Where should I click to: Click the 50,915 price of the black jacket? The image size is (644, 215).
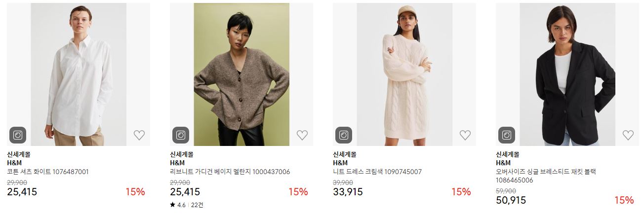[x=511, y=200]
